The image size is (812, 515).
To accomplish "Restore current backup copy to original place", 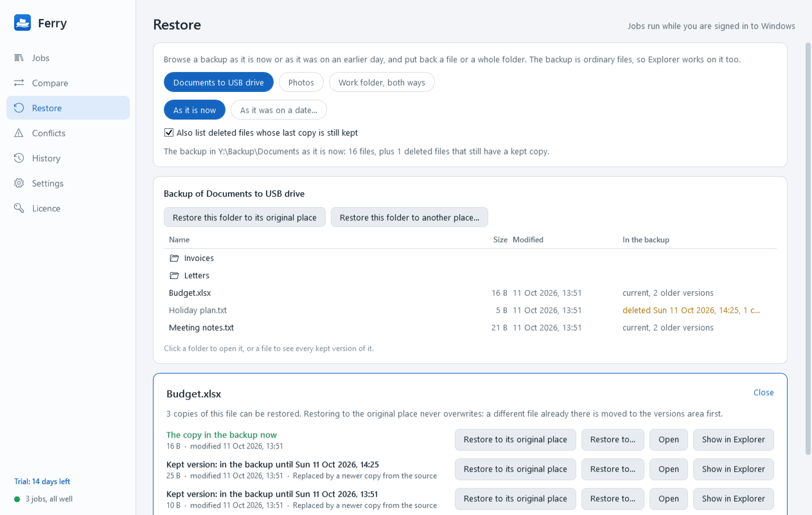I will tap(515, 439).
